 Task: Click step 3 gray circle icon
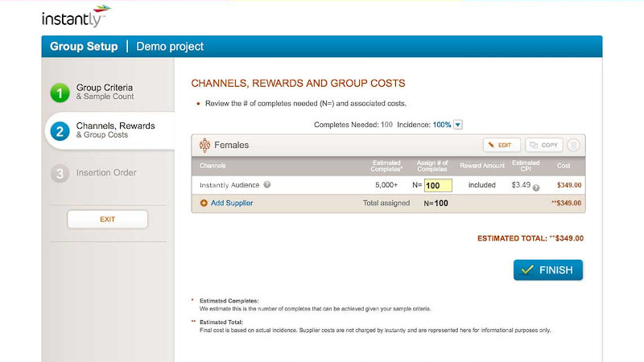pos(60,173)
